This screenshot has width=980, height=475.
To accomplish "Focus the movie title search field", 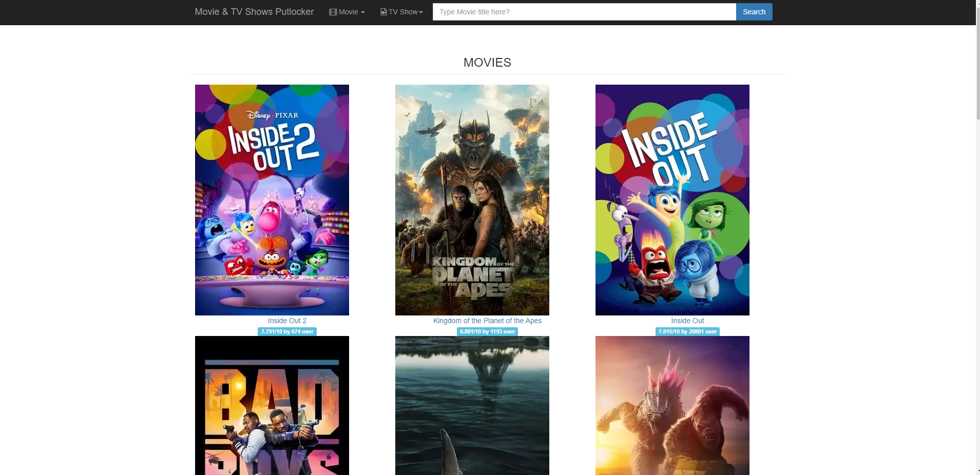I will (584, 12).
